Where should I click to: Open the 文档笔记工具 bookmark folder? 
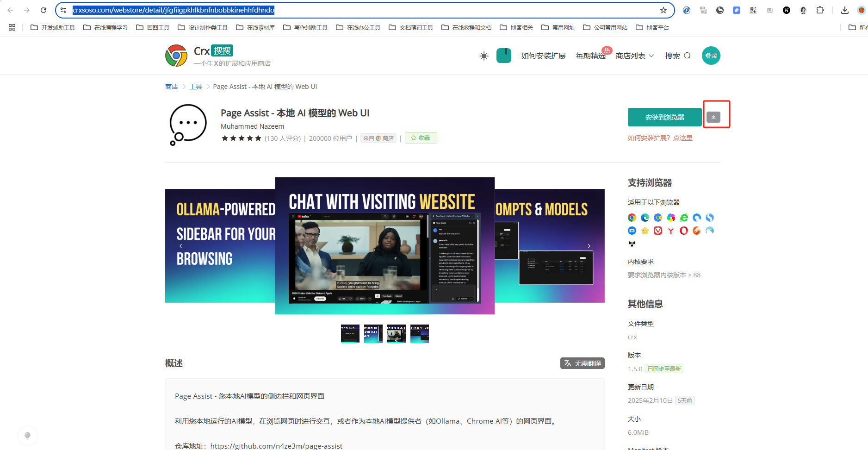point(411,27)
